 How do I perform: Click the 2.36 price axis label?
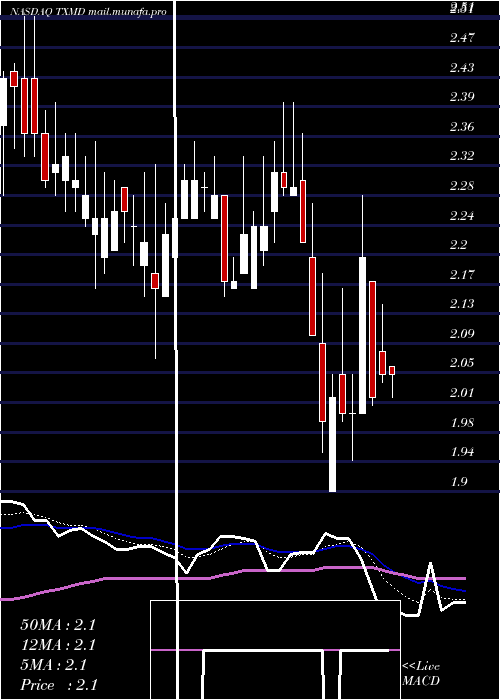tap(462, 127)
